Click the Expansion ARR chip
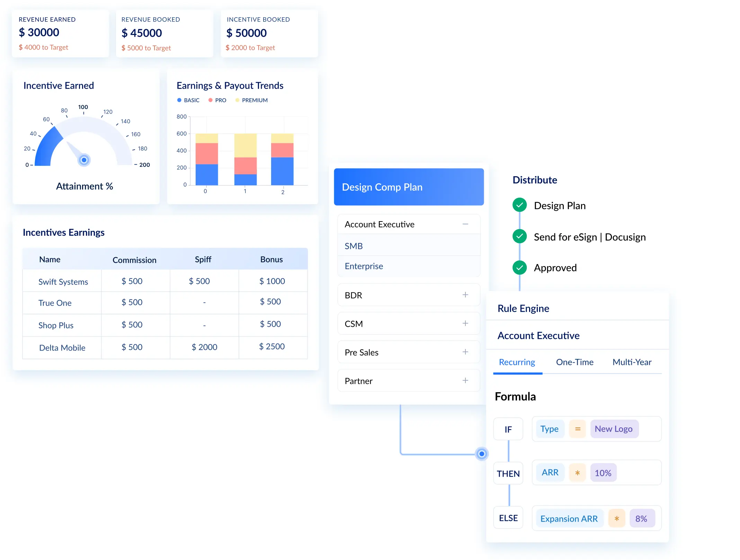This screenshot has width=740, height=560. pyautogui.click(x=569, y=518)
